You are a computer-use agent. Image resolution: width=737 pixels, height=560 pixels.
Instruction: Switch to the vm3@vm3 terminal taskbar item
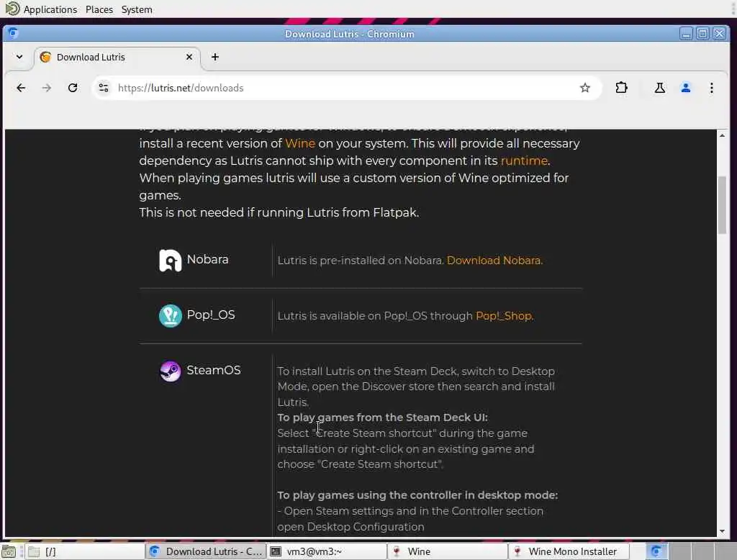[327, 551]
